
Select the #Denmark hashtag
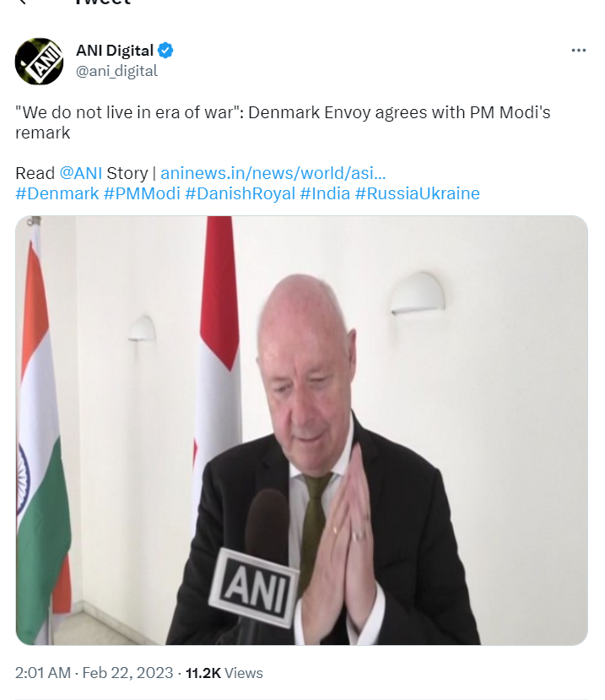click(57, 193)
